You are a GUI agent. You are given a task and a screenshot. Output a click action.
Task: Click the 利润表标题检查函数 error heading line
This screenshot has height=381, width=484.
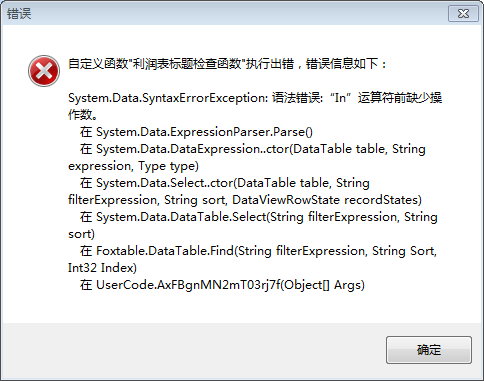tap(227, 63)
